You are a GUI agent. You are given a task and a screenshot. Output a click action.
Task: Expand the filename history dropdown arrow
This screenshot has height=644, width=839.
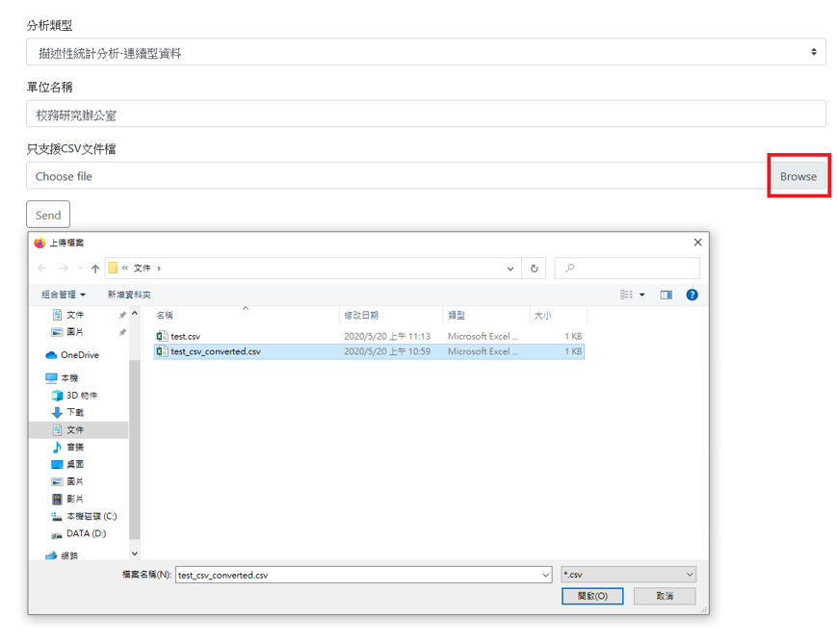[546, 575]
